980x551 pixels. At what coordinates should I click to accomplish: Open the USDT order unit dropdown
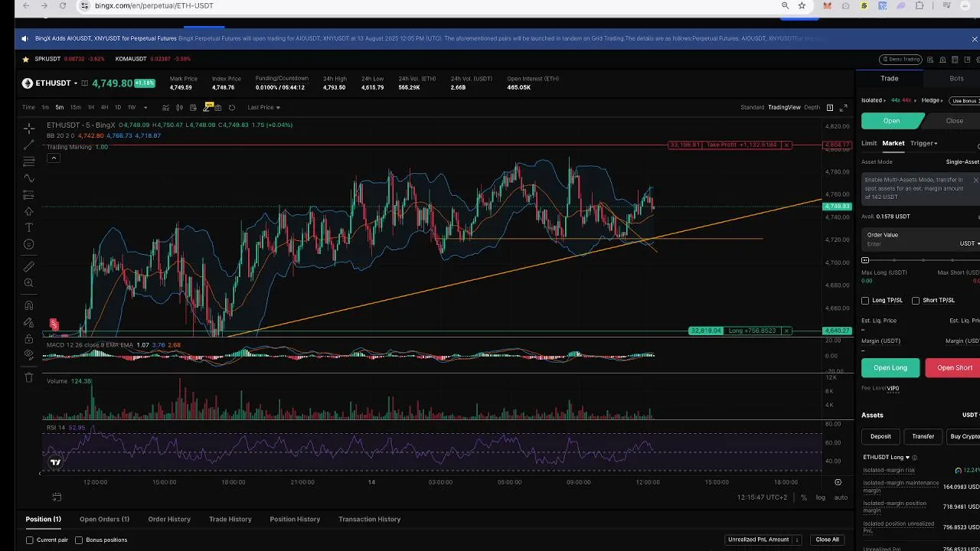969,243
